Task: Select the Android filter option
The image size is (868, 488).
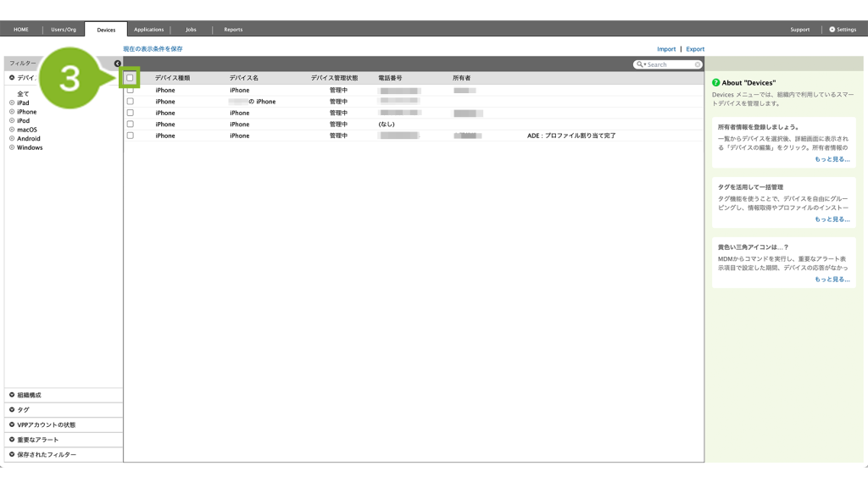Action: (12, 138)
